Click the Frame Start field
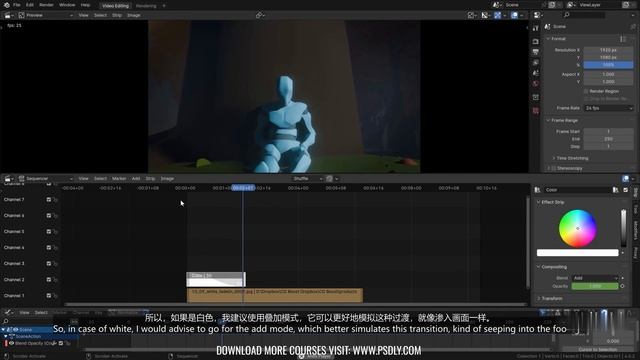 click(x=608, y=131)
